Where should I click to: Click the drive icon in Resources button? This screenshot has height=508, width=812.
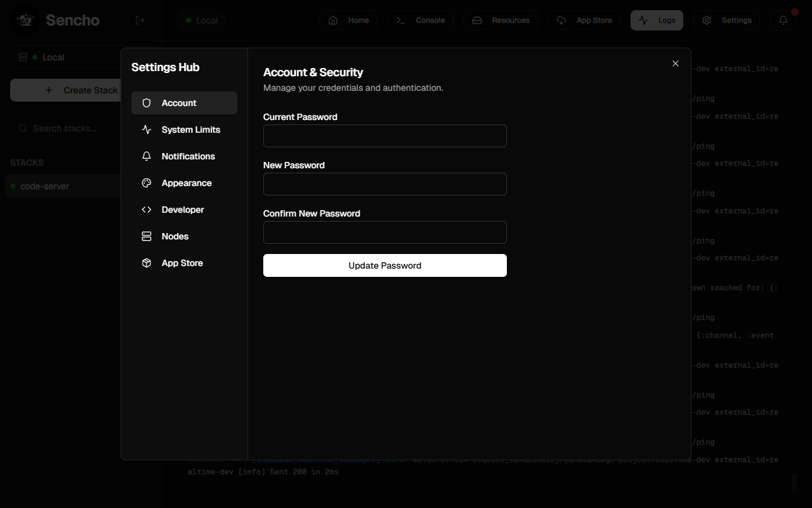pyautogui.click(x=477, y=20)
